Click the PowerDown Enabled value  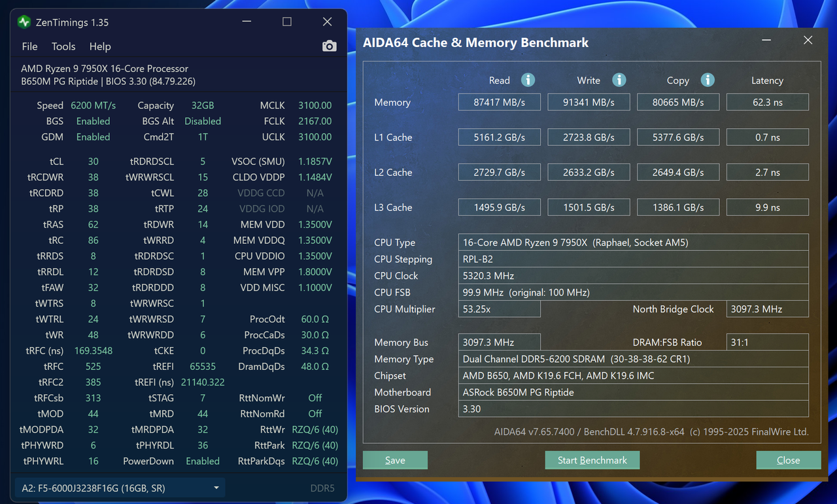pos(203,461)
